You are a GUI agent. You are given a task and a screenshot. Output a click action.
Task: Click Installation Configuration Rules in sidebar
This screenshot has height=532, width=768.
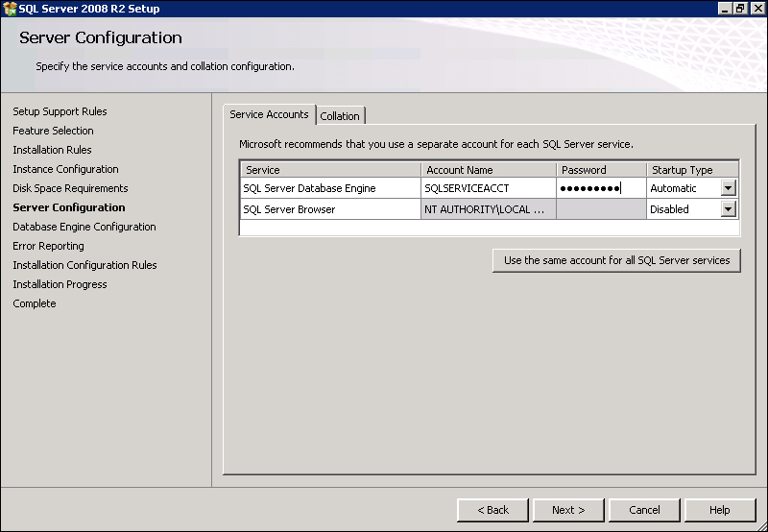84,265
